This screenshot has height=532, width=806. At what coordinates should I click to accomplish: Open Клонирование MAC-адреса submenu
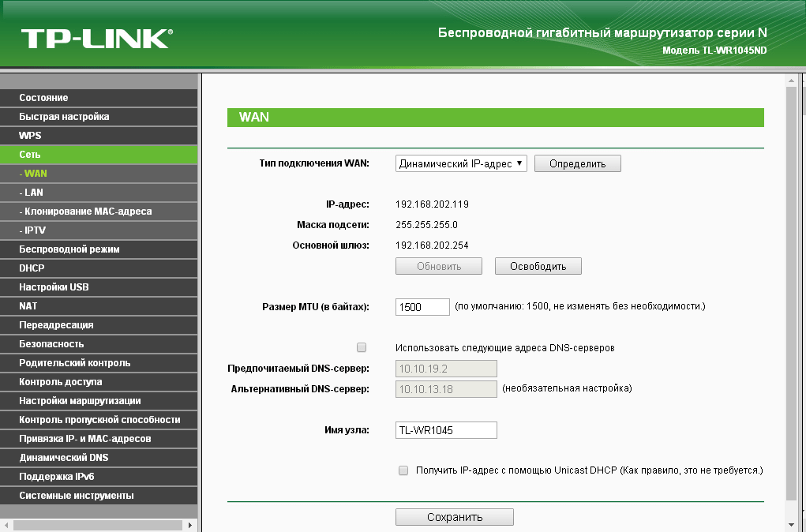[x=87, y=212]
